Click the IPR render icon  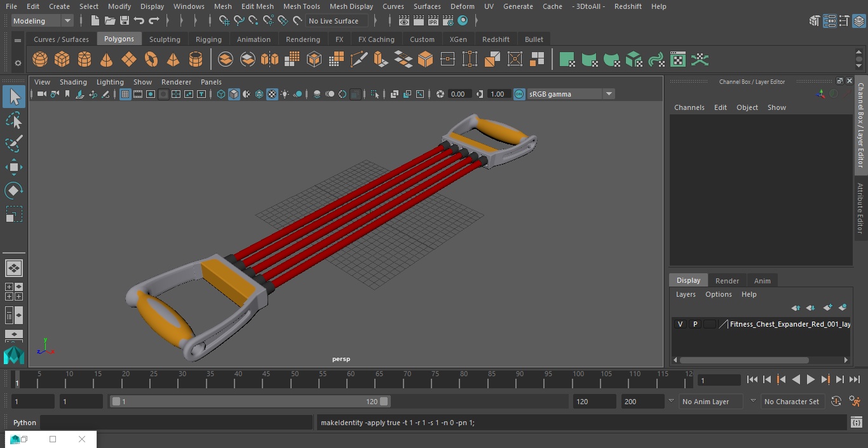[433, 21]
